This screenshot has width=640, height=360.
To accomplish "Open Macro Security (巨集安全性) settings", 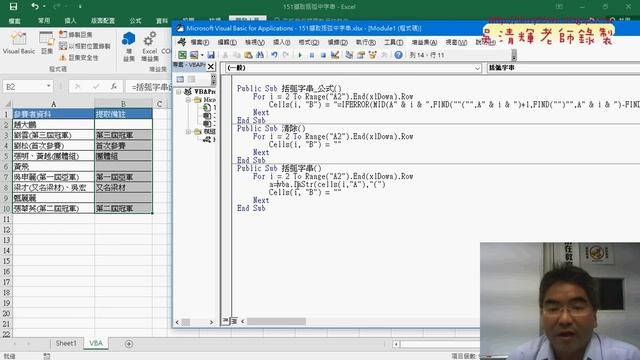I will (79, 58).
